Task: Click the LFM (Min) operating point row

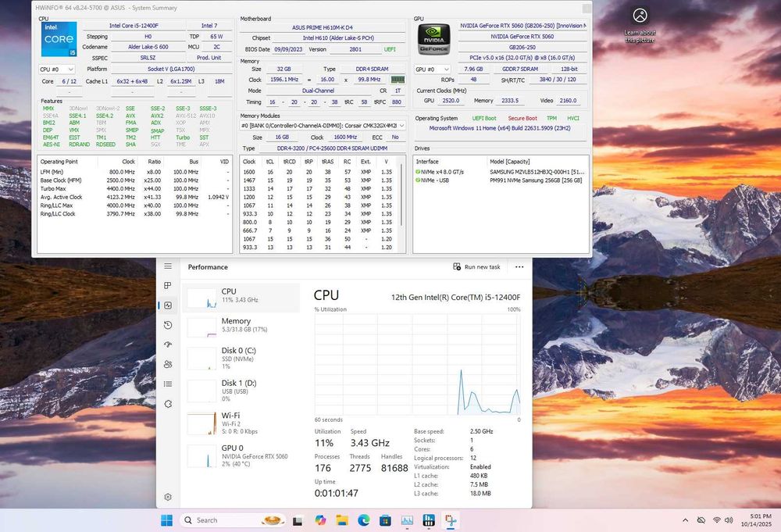Action: [x=134, y=172]
